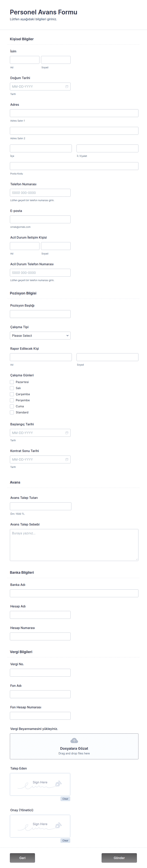Viewport: 147px width, 868px height.
Task: Open the Çalışma Tipi dropdown
Action: click(x=40, y=336)
